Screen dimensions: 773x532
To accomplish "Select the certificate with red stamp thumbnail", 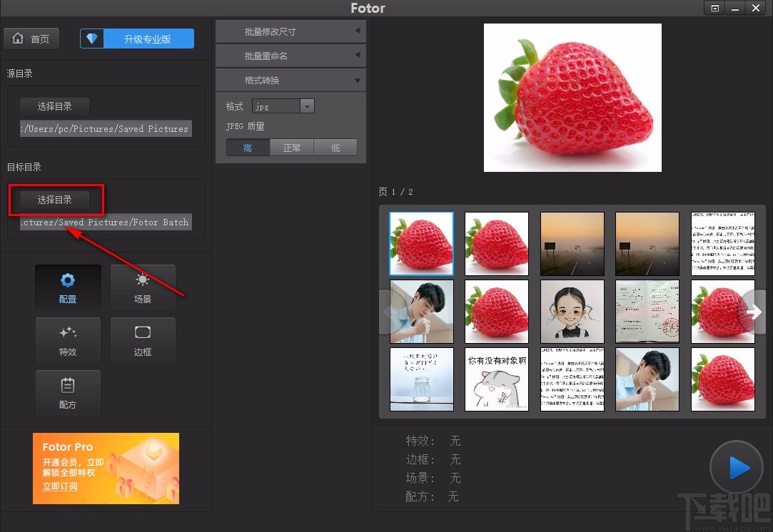I will tap(647, 312).
